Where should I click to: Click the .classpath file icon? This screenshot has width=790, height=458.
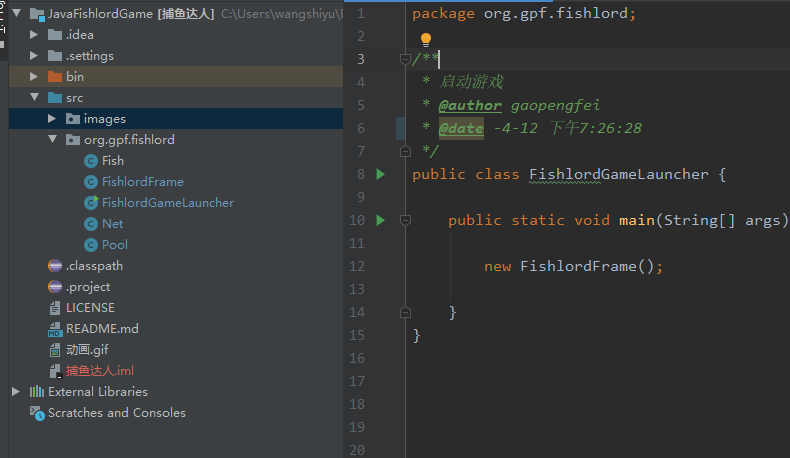coord(55,266)
